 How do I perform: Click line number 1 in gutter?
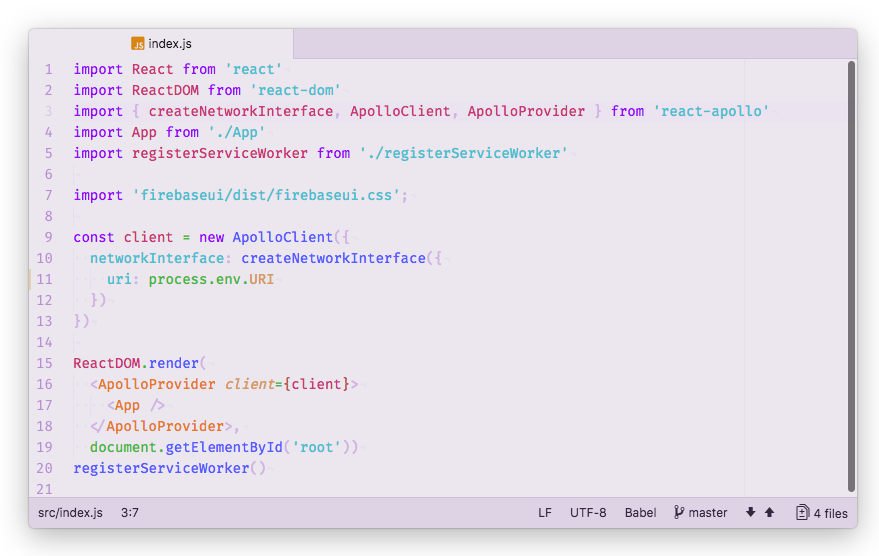[49, 70]
